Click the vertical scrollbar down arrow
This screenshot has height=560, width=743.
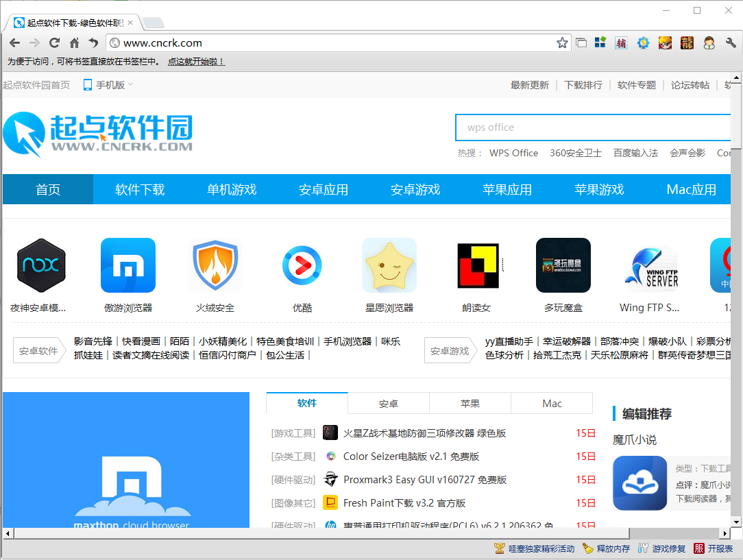736,522
